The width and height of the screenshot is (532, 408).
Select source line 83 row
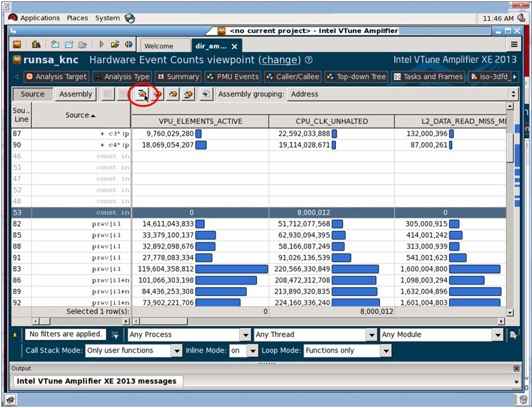coord(258,269)
